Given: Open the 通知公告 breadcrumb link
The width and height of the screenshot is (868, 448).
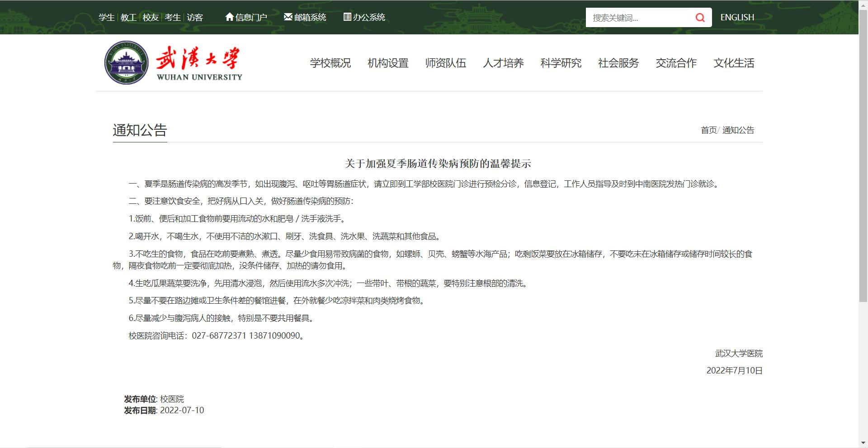Looking at the screenshot, I should pos(739,131).
